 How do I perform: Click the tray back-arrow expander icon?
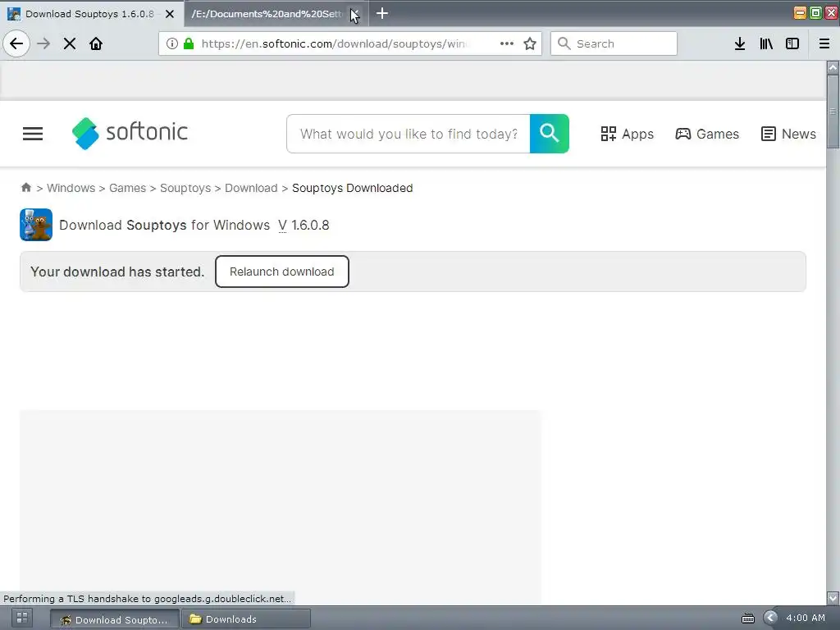[770, 618]
